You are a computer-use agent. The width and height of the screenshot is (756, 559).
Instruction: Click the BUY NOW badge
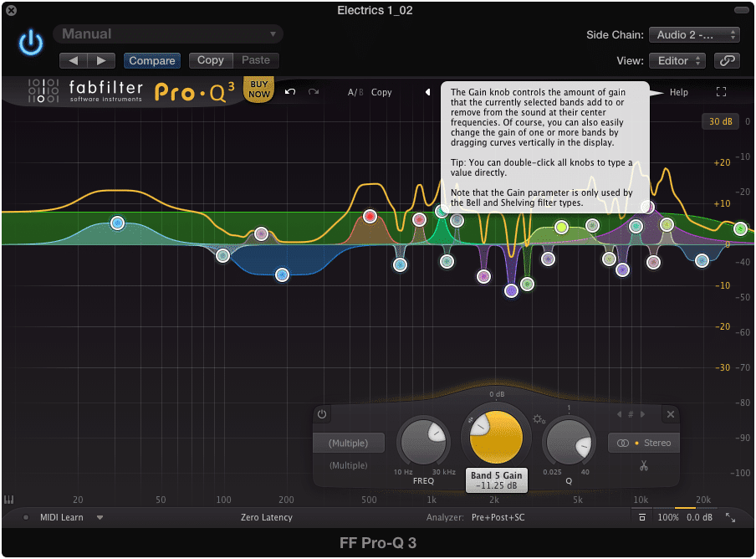pos(259,90)
